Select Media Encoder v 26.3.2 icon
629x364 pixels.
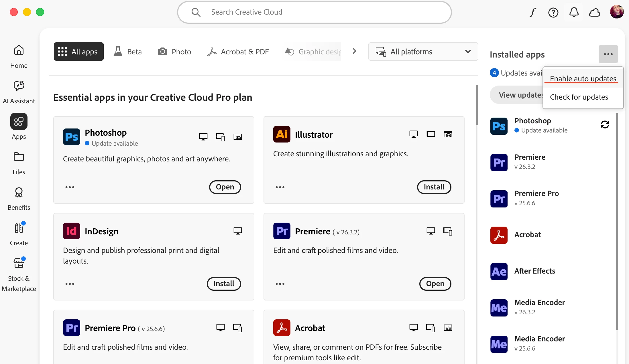[499, 308]
